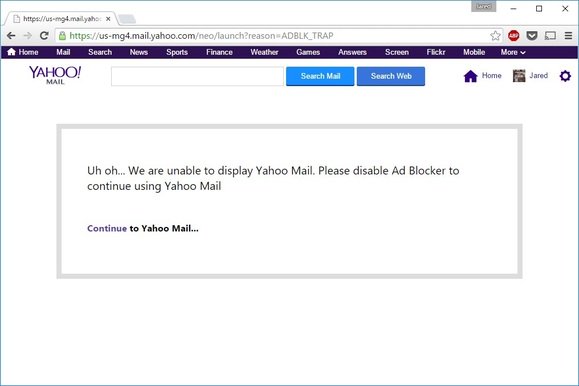Click the purple Home house icon
This screenshot has height=386, width=579.
pyautogui.click(x=470, y=76)
